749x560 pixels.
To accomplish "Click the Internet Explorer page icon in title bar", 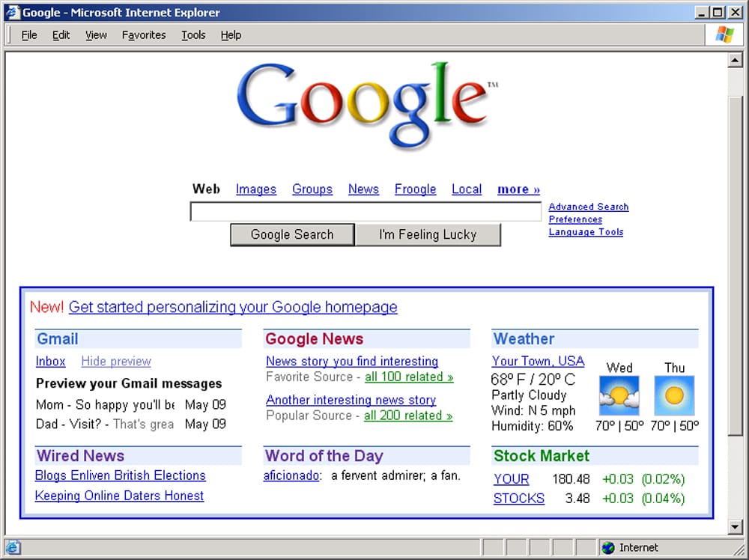I will click(x=13, y=13).
